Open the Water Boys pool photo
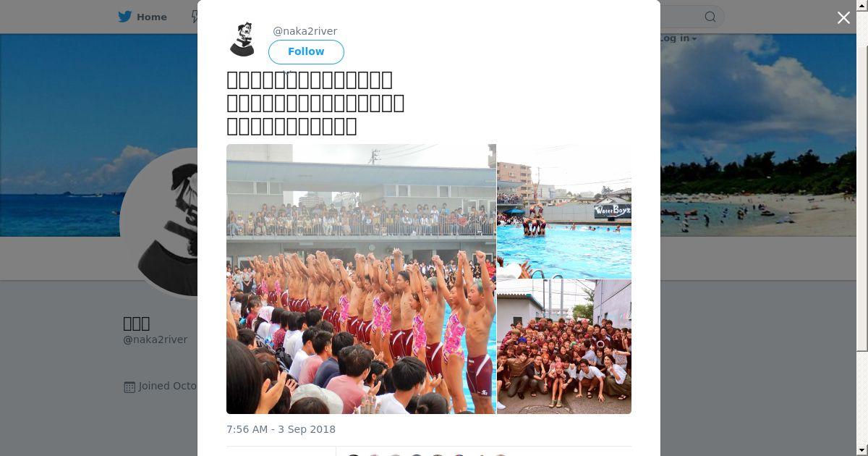The height and width of the screenshot is (456, 868). [x=564, y=211]
